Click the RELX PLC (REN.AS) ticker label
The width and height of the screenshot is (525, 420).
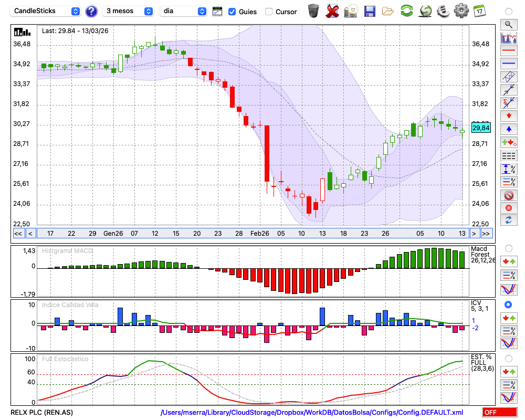coord(42,412)
